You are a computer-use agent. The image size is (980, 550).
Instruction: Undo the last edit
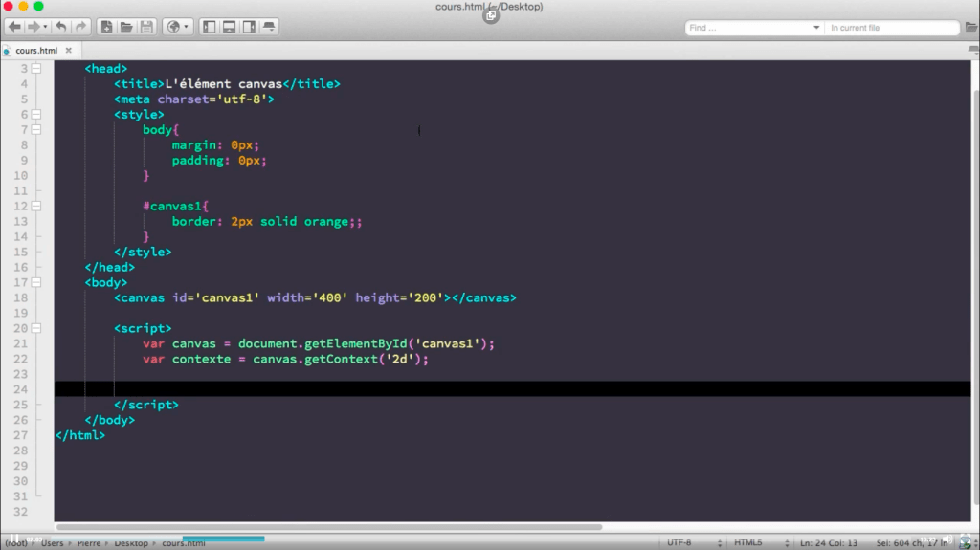click(x=60, y=27)
